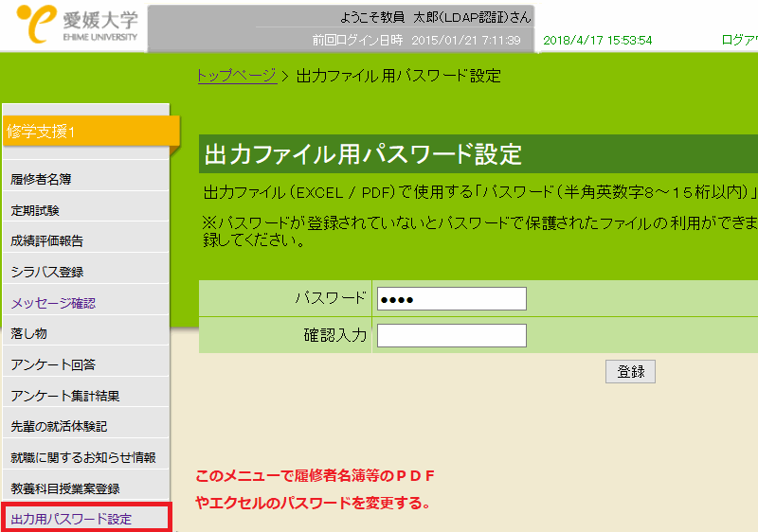
Task: Open 履修者名簿 in the sidebar
Action: tap(41, 178)
